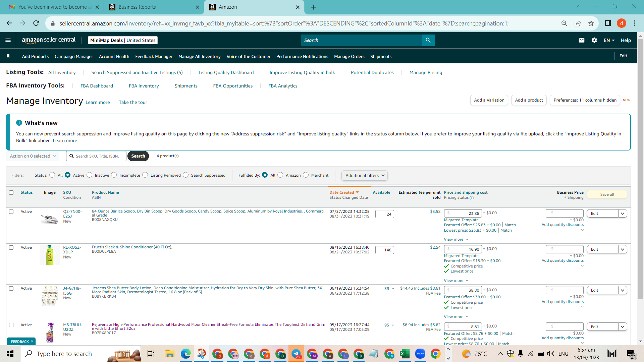
Task: Select the Listing Removed radio button
Action: pos(145,175)
